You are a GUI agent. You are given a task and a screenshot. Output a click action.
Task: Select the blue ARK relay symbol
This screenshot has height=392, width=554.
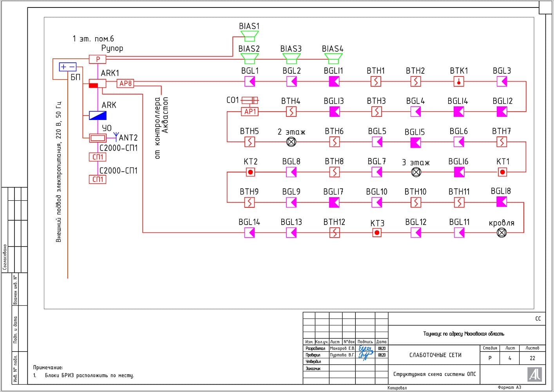98,116
